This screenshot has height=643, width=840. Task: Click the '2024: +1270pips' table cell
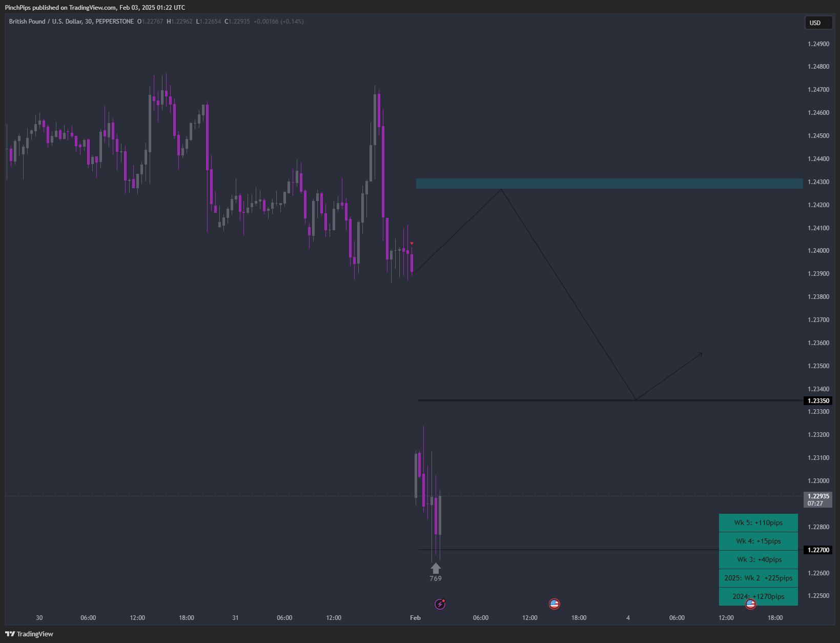(x=759, y=596)
